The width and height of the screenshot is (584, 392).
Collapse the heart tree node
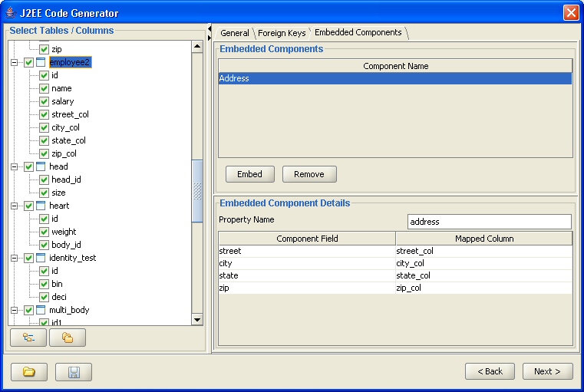[x=14, y=206]
